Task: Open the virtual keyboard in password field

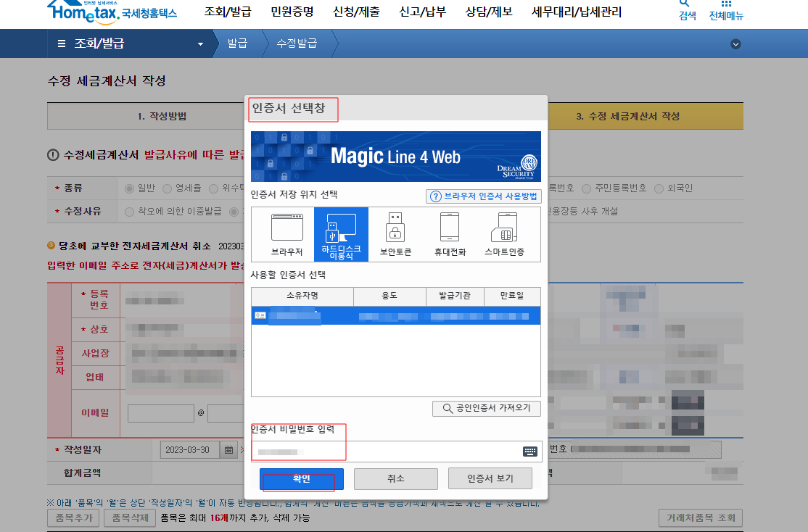Action: coord(529,452)
